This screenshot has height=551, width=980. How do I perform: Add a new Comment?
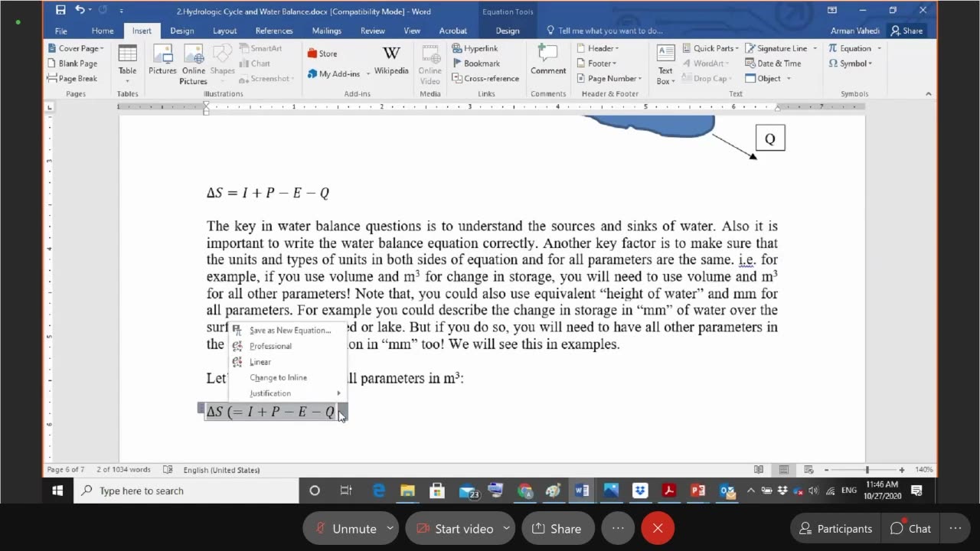(548, 60)
